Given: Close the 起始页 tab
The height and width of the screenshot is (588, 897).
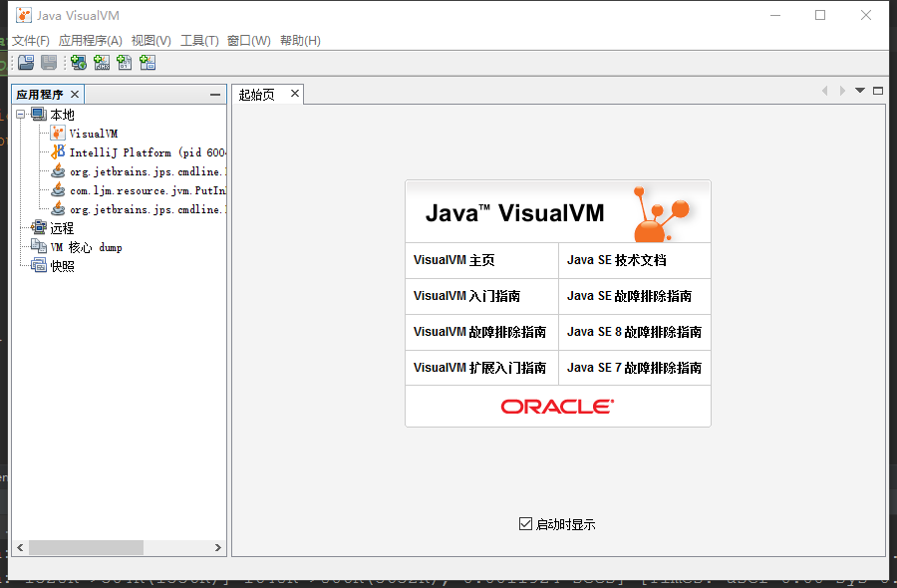Looking at the screenshot, I should (x=295, y=94).
